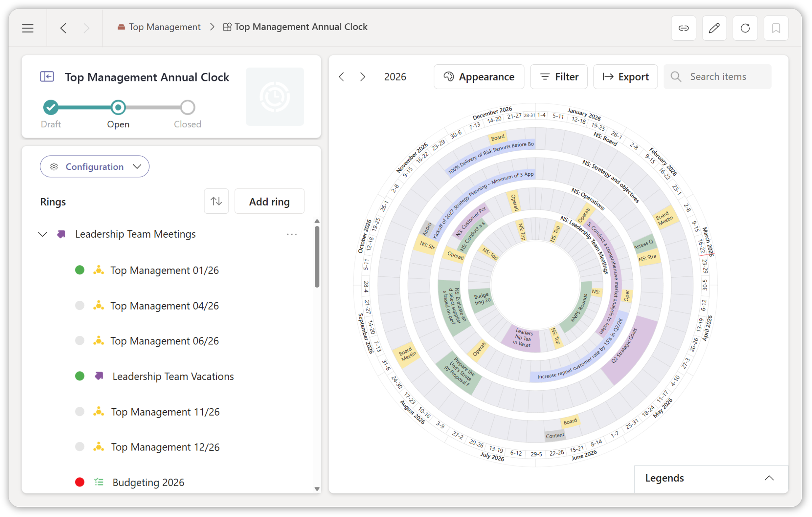Image resolution: width=812 pixels, height=517 pixels.
Task: Click the pencil edit icon
Action: pos(714,28)
